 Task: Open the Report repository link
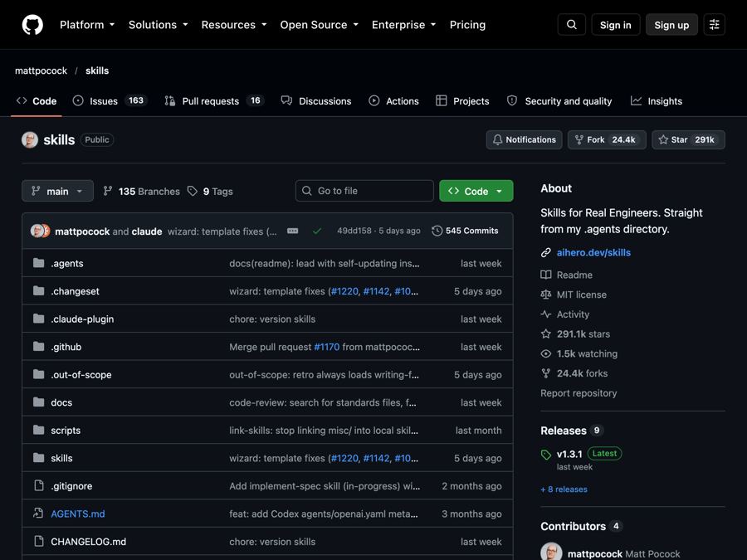579,393
